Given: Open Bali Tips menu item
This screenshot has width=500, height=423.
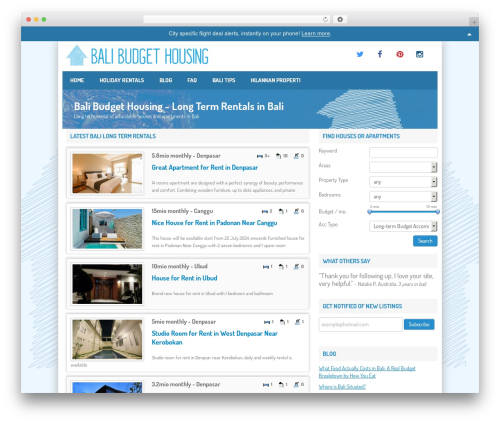Looking at the screenshot, I should click(x=224, y=80).
